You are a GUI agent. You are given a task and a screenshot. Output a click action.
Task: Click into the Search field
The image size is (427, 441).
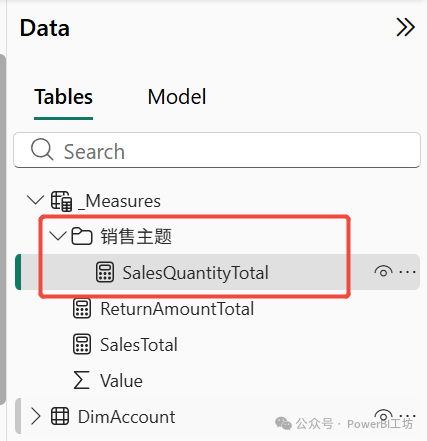pyautogui.click(x=217, y=150)
